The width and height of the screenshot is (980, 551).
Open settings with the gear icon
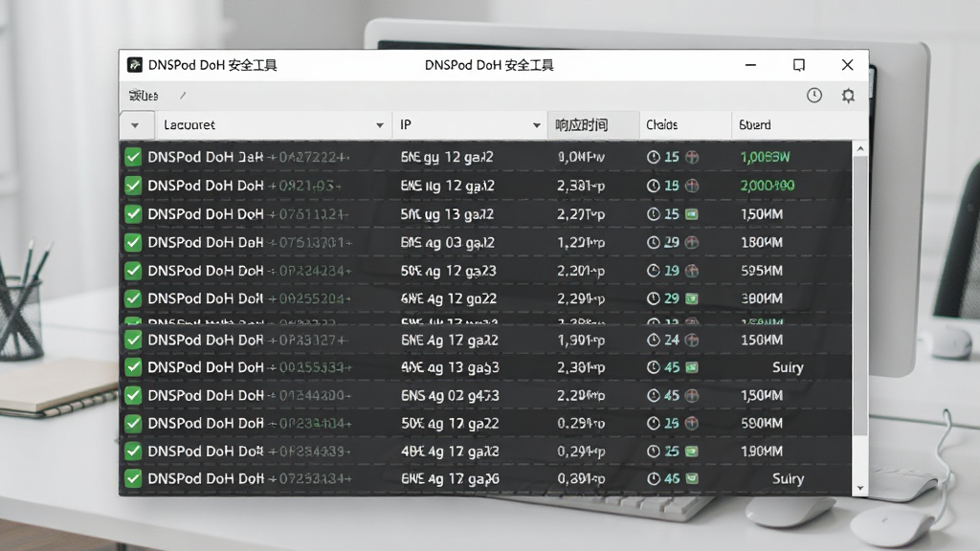pos(848,96)
